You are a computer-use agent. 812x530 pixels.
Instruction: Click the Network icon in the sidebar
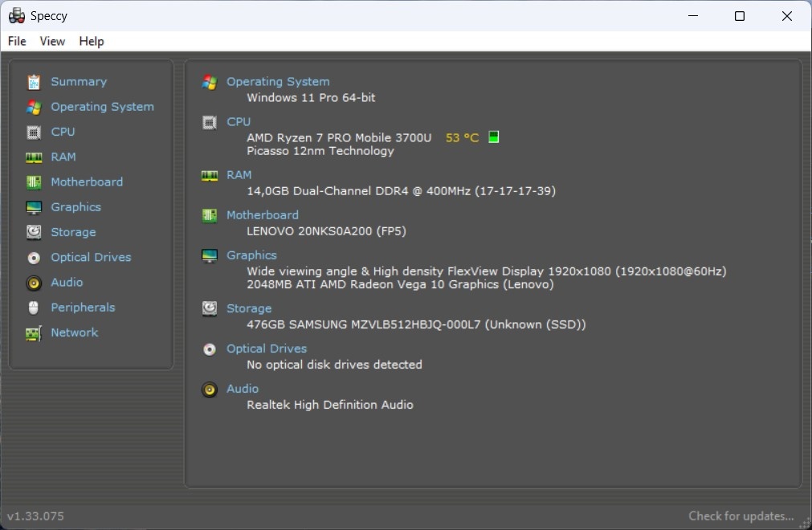click(x=34, y=332)
